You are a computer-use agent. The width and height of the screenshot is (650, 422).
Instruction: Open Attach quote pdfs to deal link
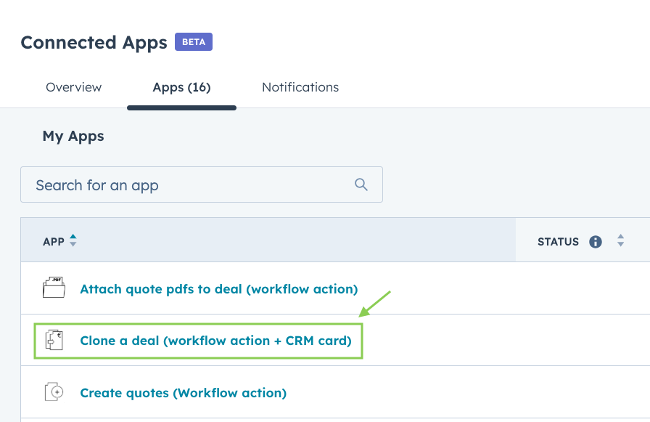(218, 289)
